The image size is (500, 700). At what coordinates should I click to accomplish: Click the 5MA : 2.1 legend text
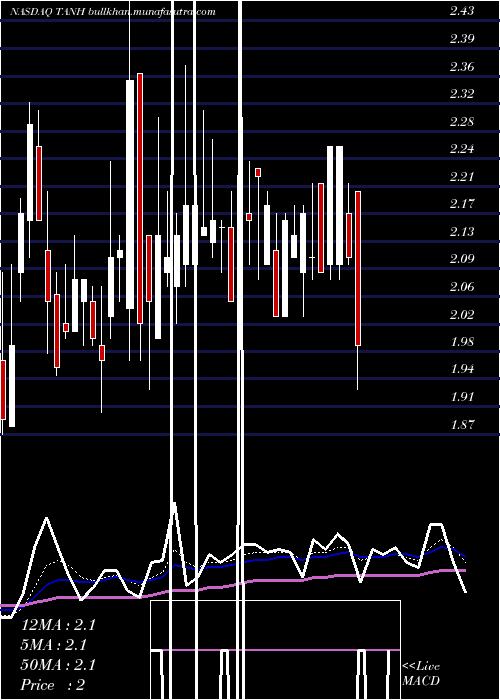click(x=54, y=645)
